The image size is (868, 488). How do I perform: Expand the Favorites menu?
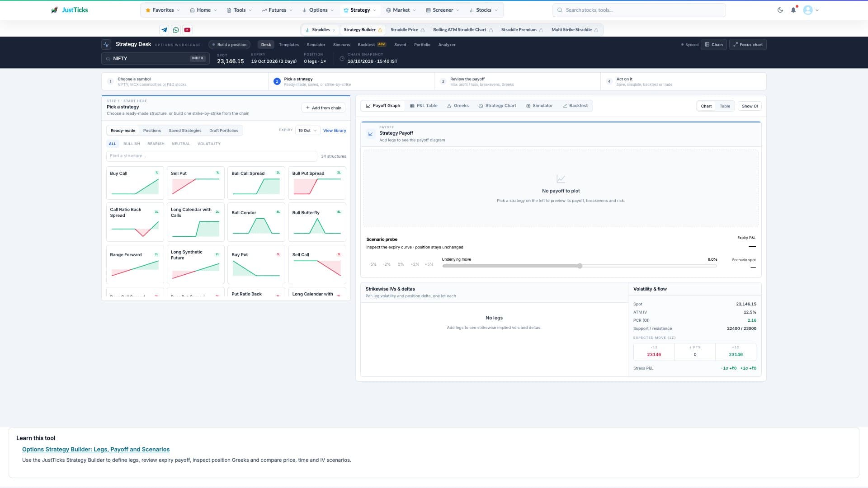[x=163, y=10]
